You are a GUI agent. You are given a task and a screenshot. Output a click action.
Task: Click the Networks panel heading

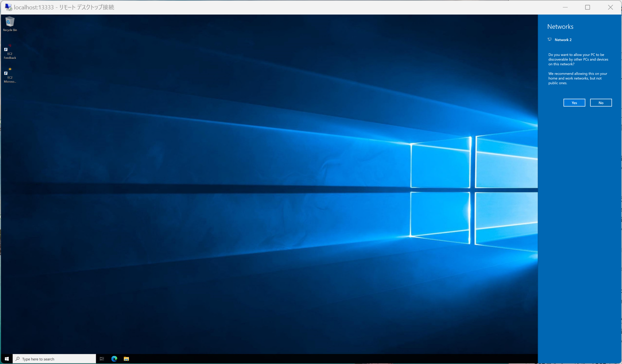(x=560, y=27)
